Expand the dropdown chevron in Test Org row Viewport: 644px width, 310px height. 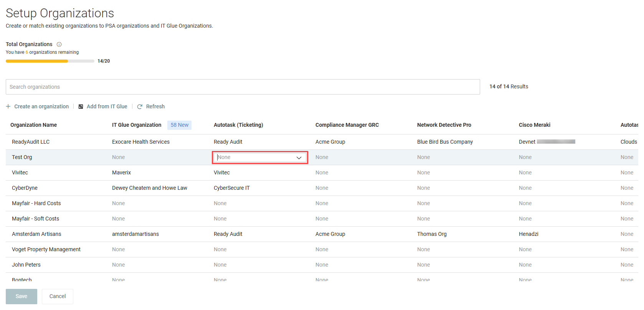click(x=299, y=158)
